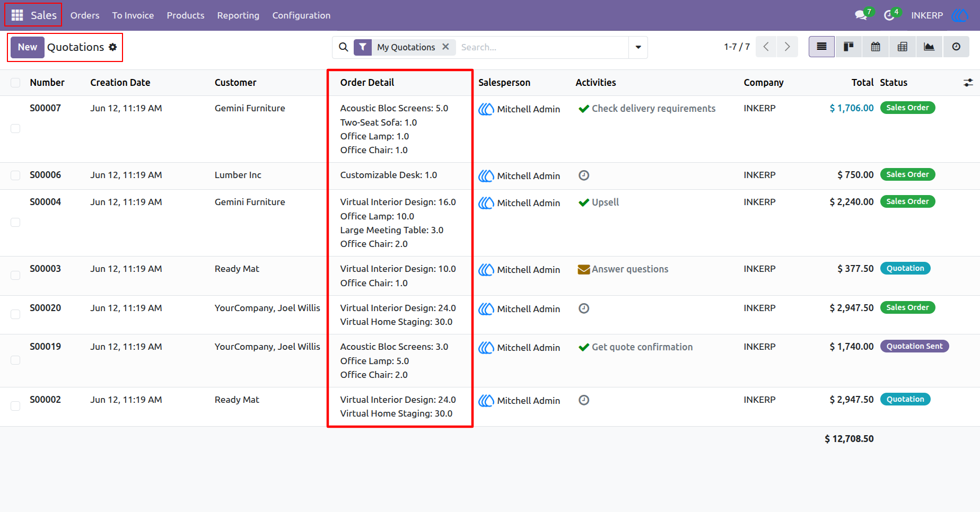Image resolution: width=980 pixels, height=512 pixels.
Task: Select the checkbox for order S00006
Action: pos(15,175)
